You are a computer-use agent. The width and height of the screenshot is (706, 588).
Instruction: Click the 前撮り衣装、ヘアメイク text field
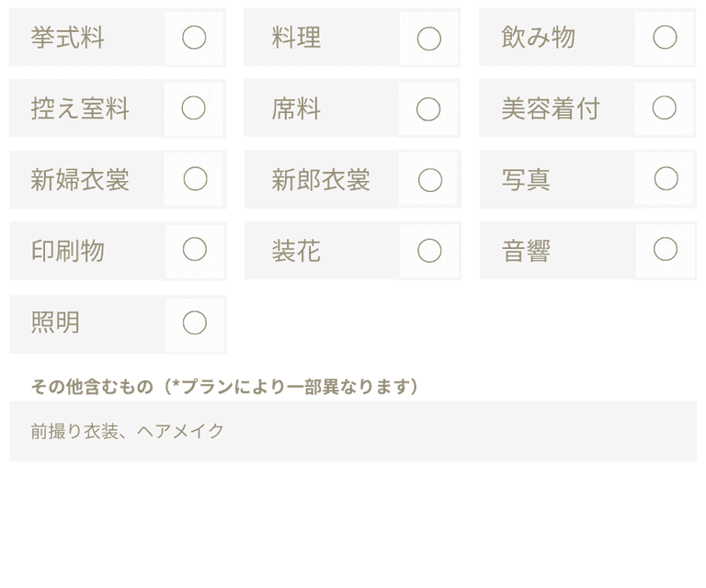pyautogui.click(x=353, y=431)
